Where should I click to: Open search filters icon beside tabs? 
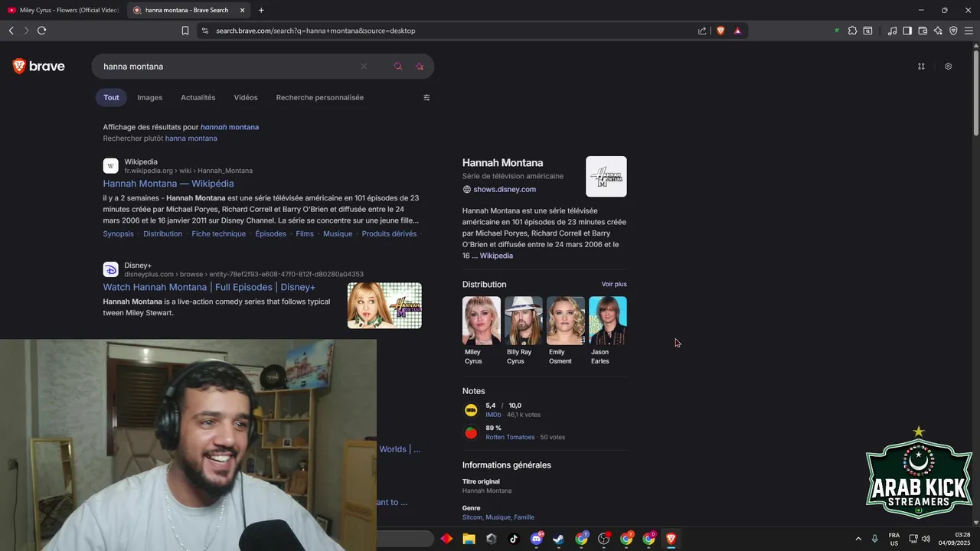click(426, 97)
